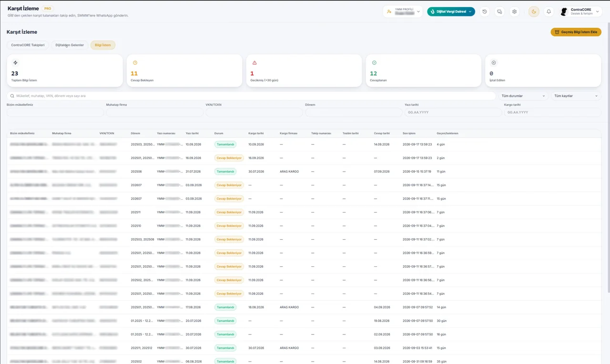Toggle dark mode with the moon icon
The image size is (610, 364).
[534, 11]
